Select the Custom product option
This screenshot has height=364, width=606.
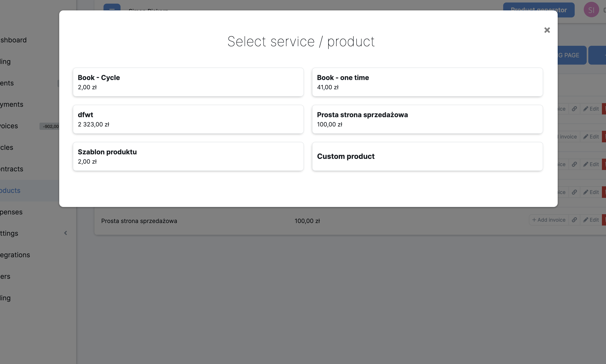coord(427,156)
